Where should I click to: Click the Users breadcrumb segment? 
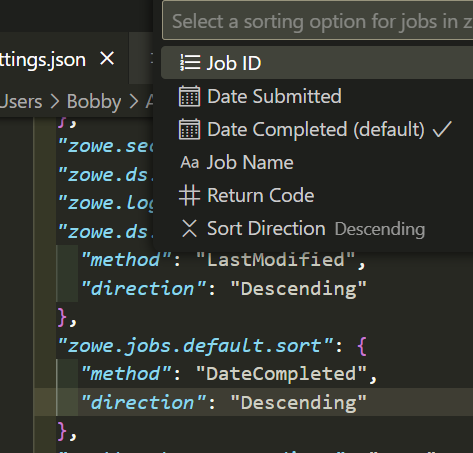[x=21, y=101]
